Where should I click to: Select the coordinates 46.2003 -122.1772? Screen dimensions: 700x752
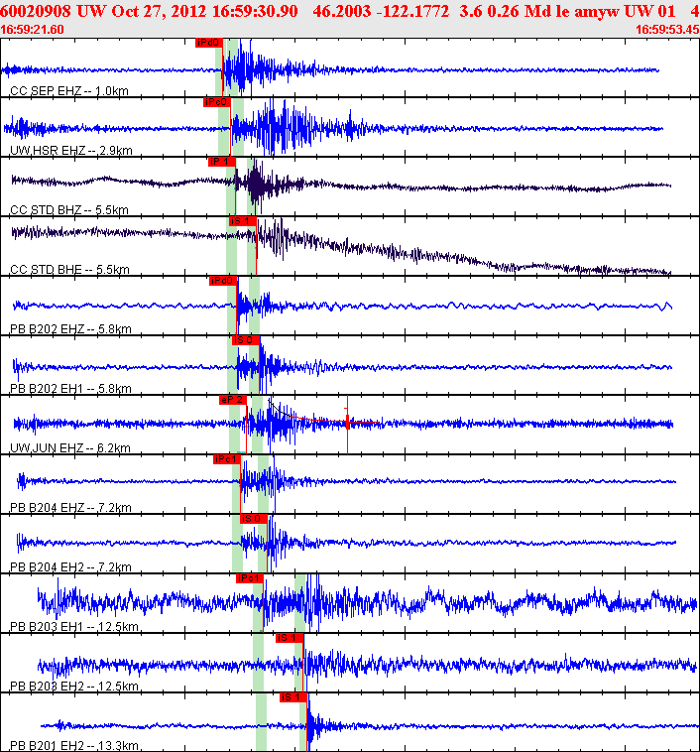(x=381, y=11)
